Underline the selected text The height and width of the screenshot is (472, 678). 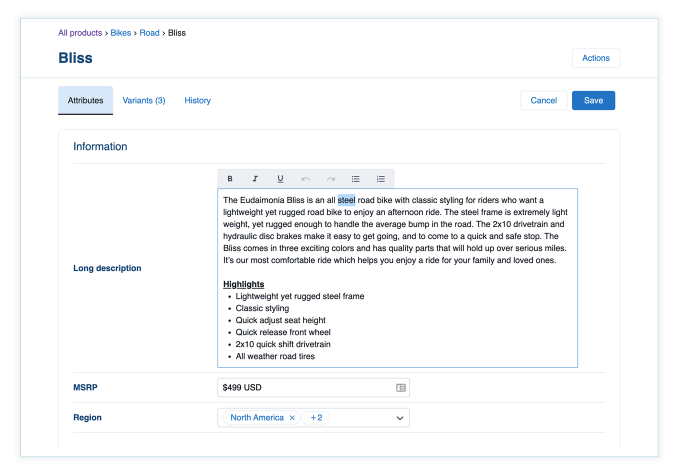click(x=280, y=179)
